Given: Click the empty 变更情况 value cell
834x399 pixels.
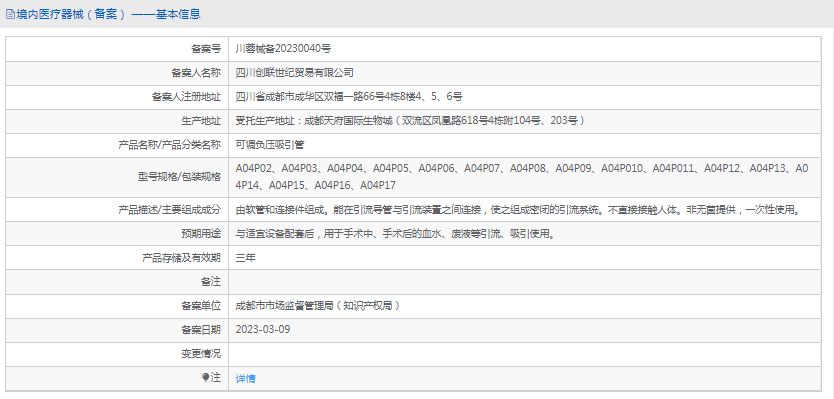Looking at the screenshot, I should (x=525, y=353).
